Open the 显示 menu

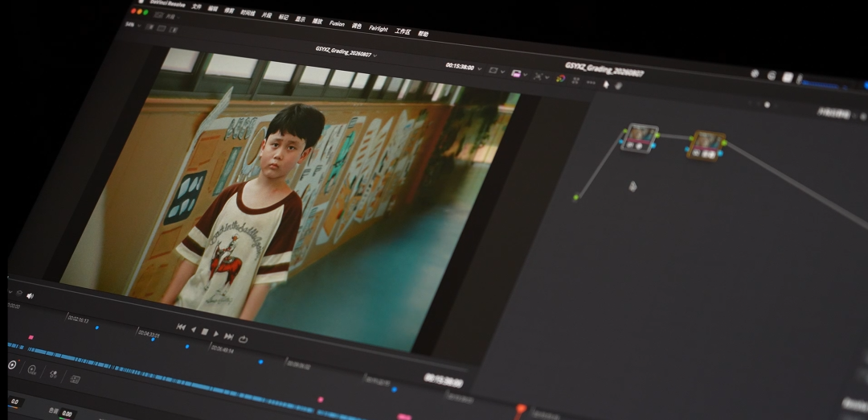(x=300, y=19)
